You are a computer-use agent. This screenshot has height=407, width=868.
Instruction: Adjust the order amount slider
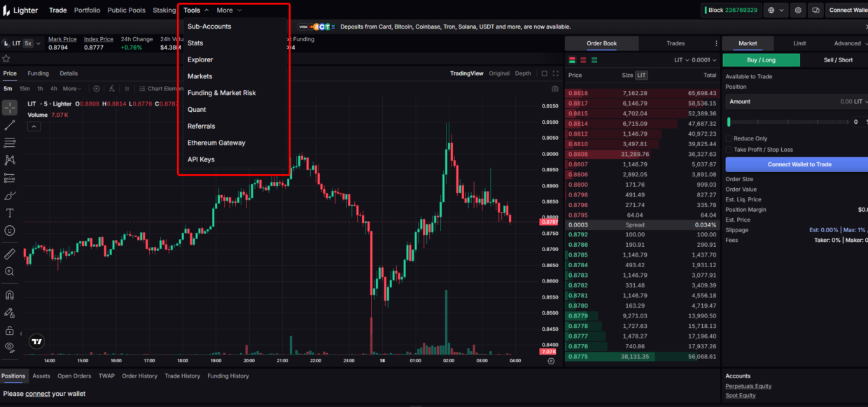(787, 122)
